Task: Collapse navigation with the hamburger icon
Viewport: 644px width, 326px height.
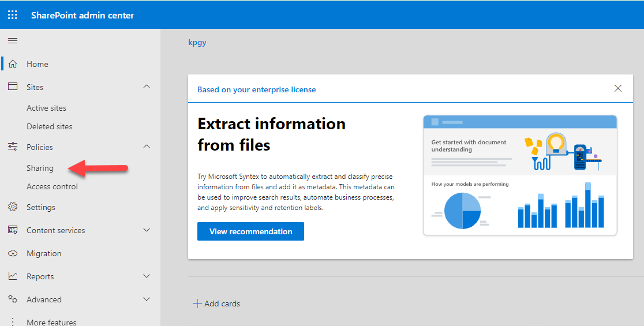Action: (13, 40)
